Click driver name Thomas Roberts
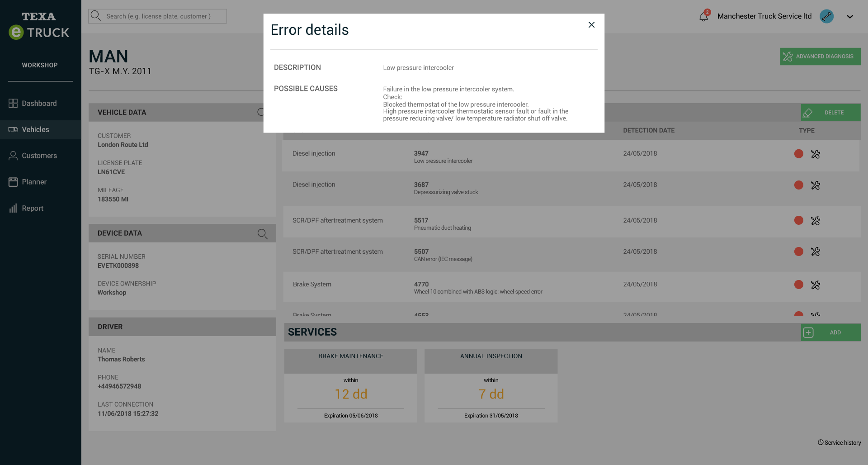The image size is (868, 465). tap(121, 359)
